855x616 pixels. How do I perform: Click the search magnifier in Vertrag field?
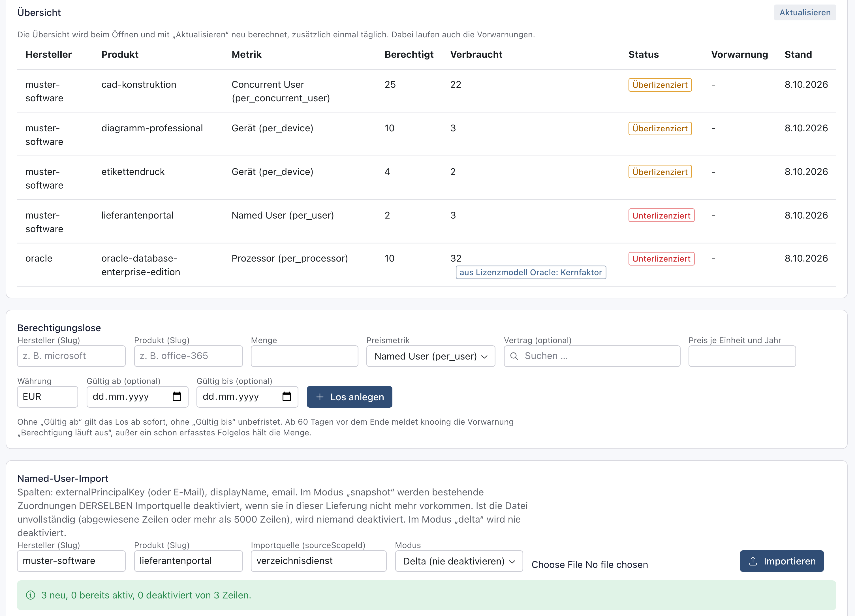[514, 356]
